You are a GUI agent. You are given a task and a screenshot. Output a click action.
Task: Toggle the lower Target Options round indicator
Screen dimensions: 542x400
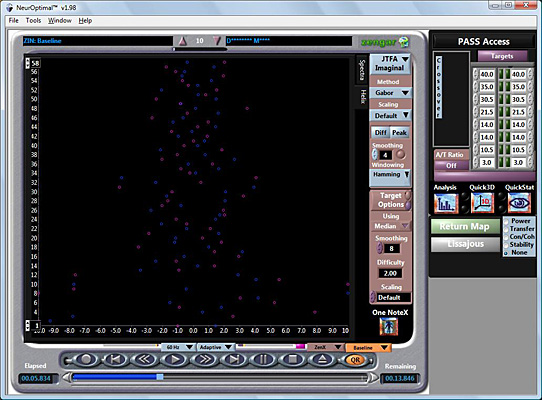click(x=408, y=205)
